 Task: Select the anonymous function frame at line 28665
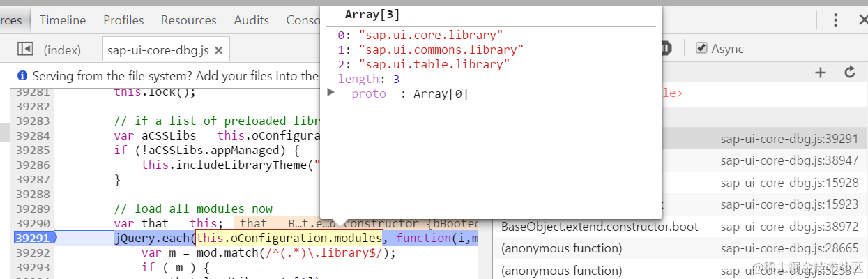point(561,248)
